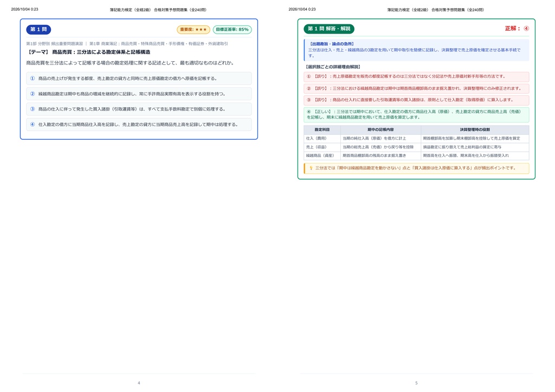Click the 重要度 three-star badge
555x392 pixels.
(x=193, y=30)
